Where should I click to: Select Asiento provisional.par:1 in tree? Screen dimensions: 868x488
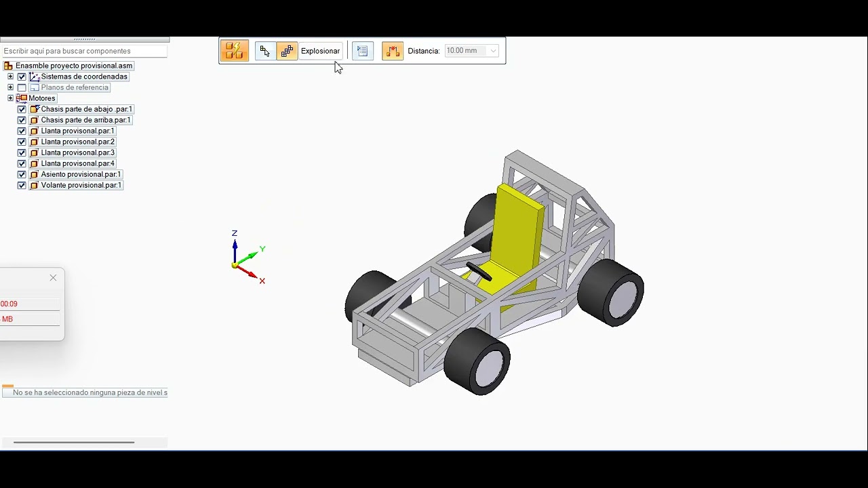pos(81,174)
